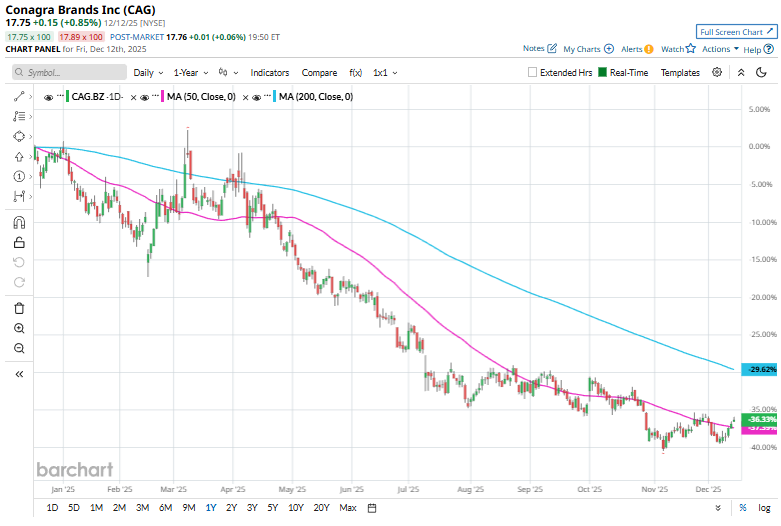The height and width of the screenshot is (526, 781).
Task: Click the Symbol search input field
Action: coord(69,72)
